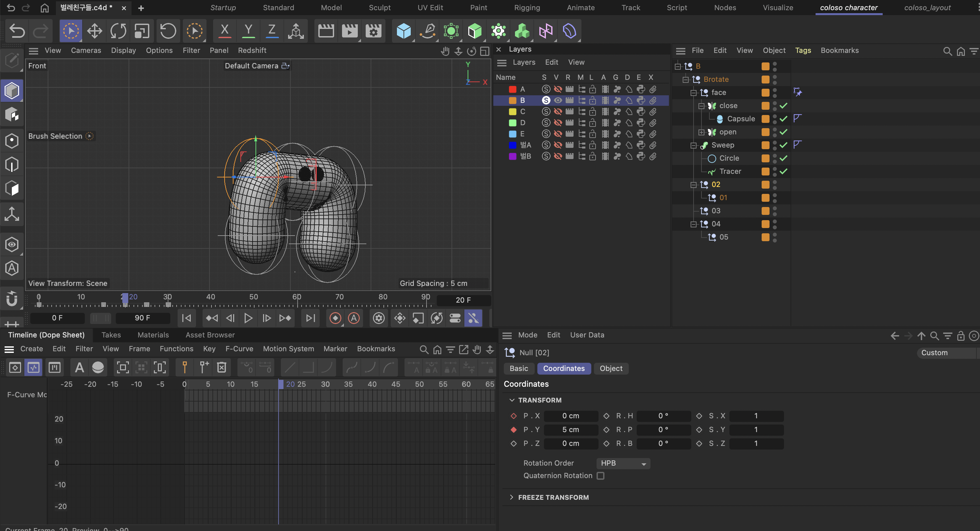
Task: Open the Spline Pen tool
Action: tap(428, 31)
